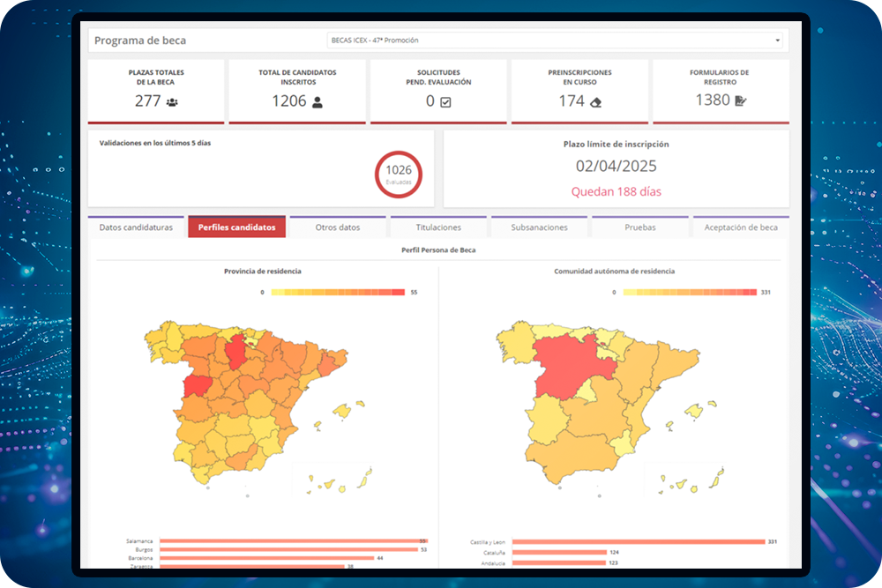
Task: Select Burgos province on the province map
Action: click(235, 352)
